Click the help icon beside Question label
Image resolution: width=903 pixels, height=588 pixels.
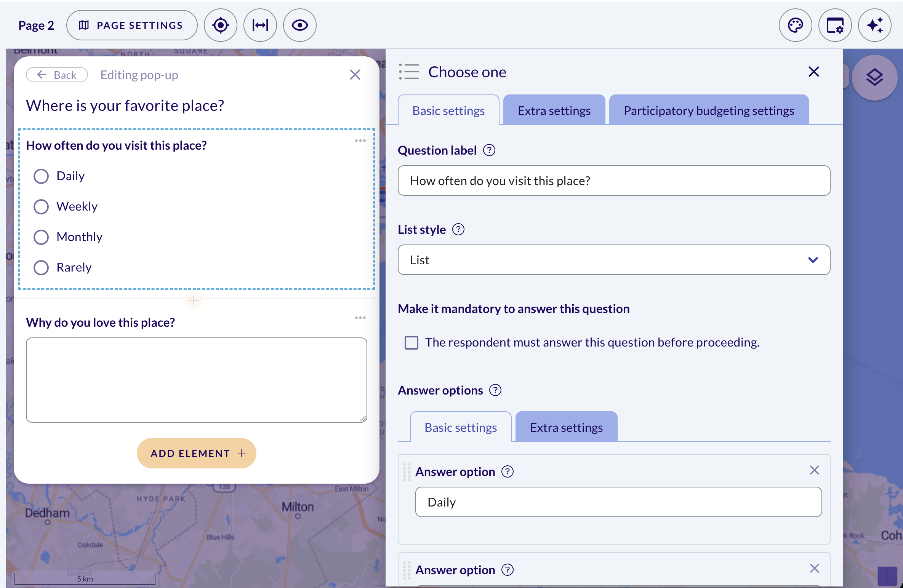point(489,150)
